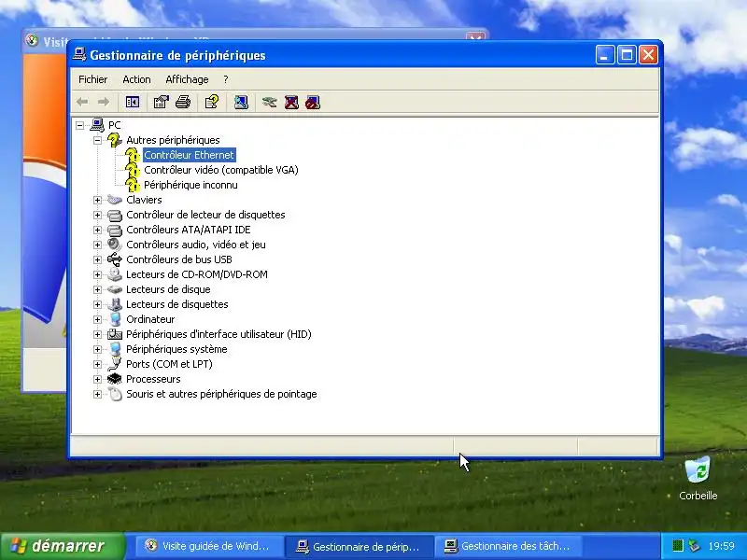Click the title bar icon of Gestionnaire de périphériques
747x560 pixels.
pyautogui.click(x=79, y=55)
